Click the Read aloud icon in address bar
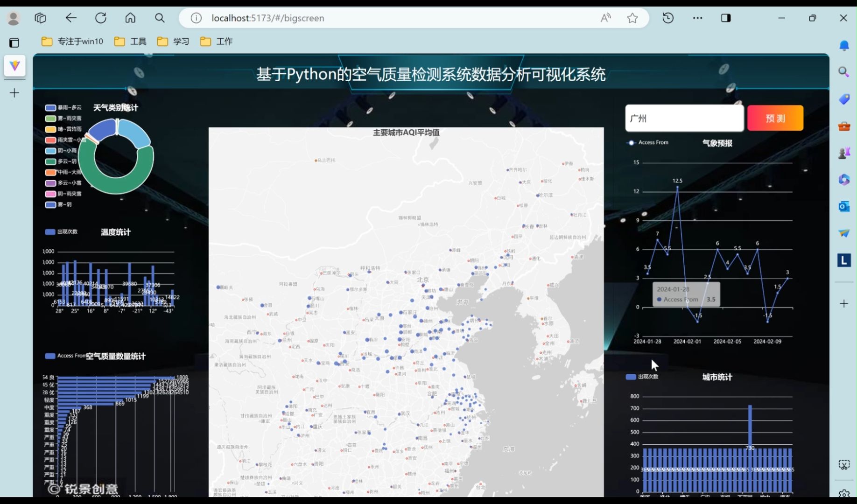 tap(605, 18)
